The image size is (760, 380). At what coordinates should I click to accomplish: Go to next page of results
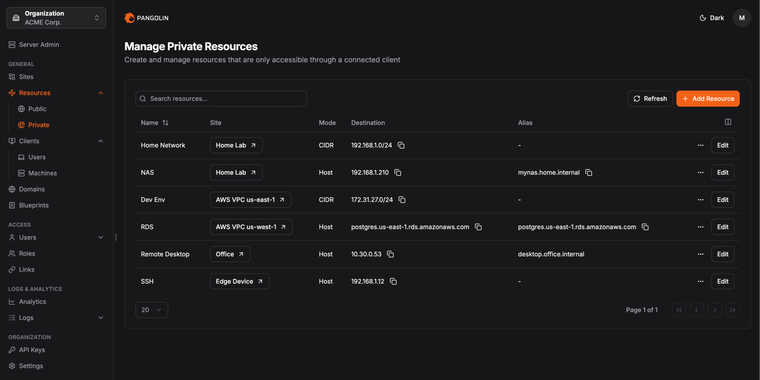tap(715, 310)
